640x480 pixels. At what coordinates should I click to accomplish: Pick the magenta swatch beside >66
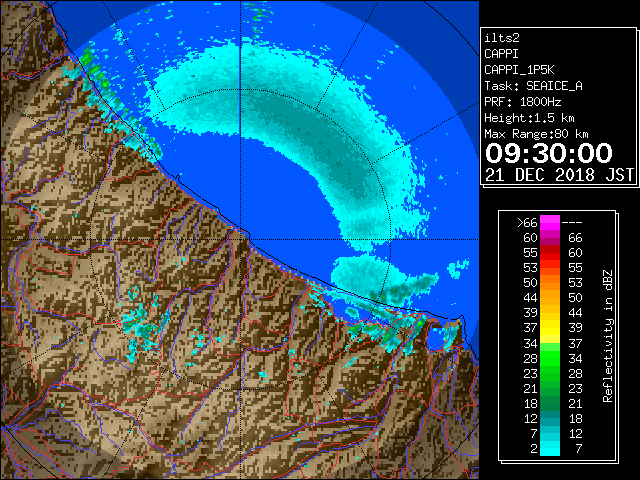[x=550, y=223]
